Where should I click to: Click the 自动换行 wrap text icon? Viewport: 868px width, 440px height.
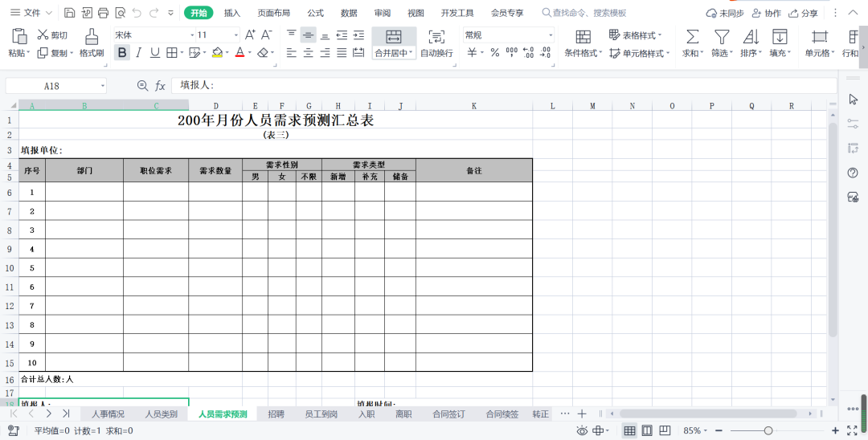click(436, 37)
